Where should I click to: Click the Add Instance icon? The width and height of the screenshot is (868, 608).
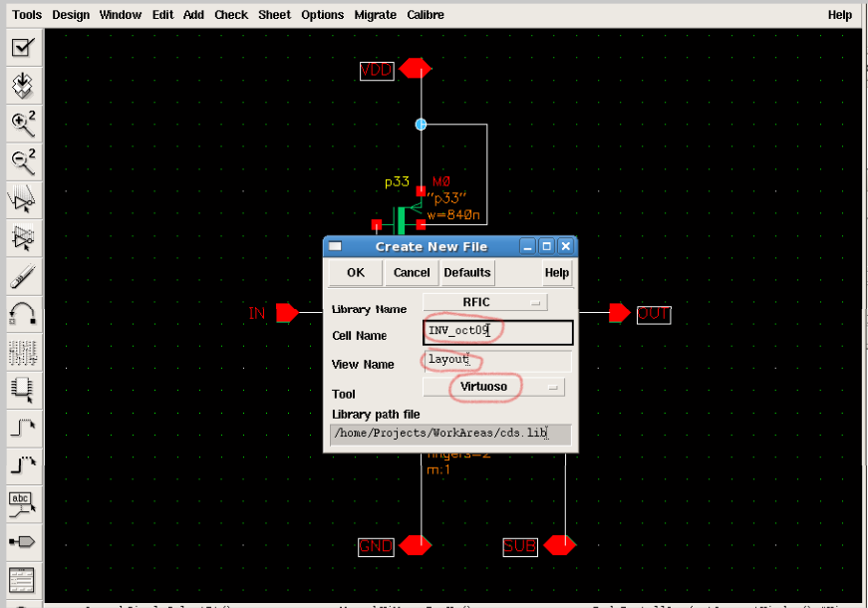click(x=23, y=390)
